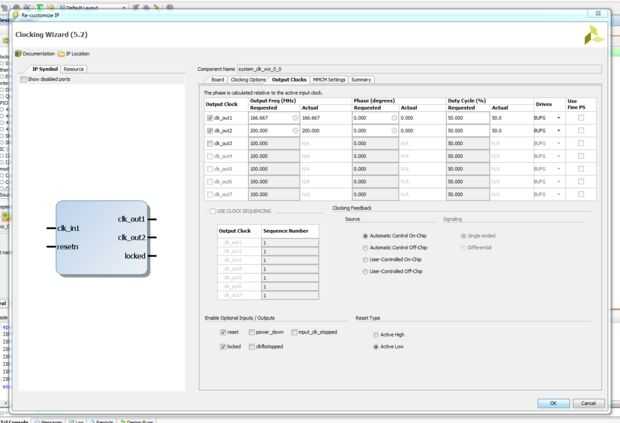Select User-Controlled Off-Chip feedback source

click(x=365, y=271)
